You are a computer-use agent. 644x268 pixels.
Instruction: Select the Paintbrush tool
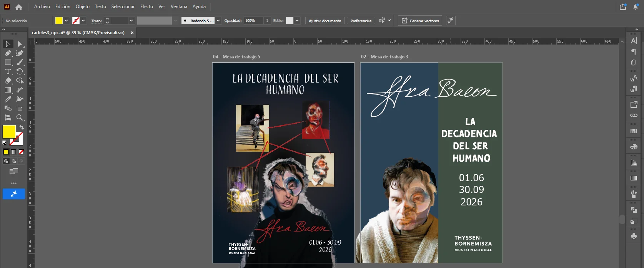pos(20,62)
